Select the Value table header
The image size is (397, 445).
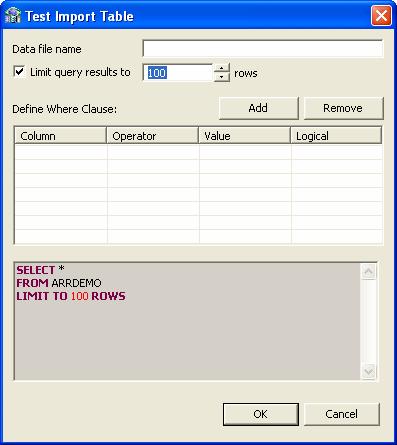[x=245, y=136]
